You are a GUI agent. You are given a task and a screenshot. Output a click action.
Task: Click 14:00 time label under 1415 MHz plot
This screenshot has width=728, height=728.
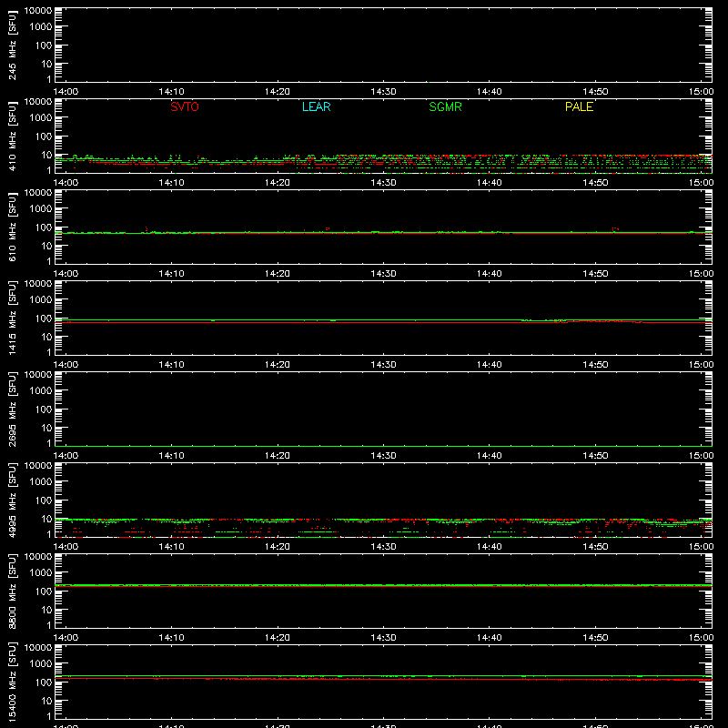[x=66, y=365]
